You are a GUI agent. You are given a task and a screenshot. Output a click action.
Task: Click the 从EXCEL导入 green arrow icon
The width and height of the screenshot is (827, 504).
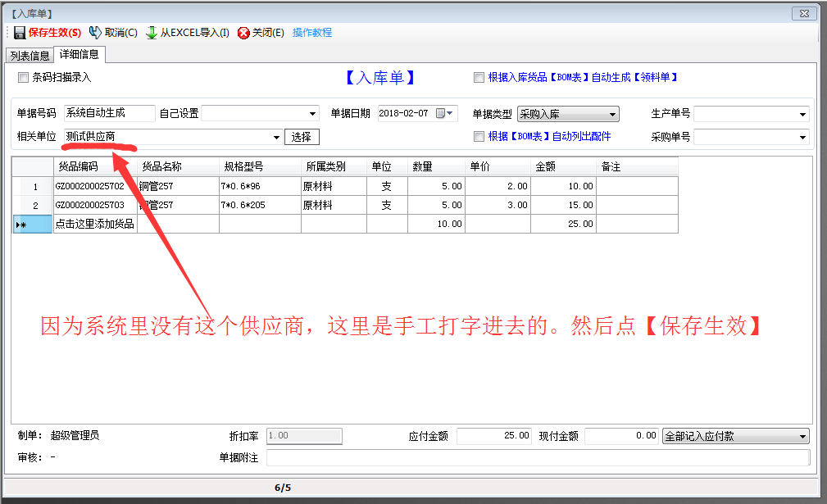click(x=152, y=33)
